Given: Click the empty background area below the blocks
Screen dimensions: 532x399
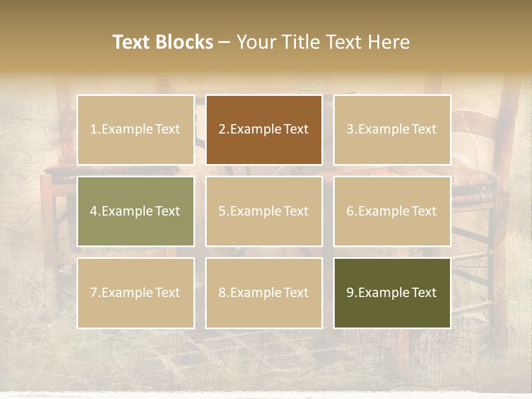Looking at the screenshot, I should [x=265, y=360].
